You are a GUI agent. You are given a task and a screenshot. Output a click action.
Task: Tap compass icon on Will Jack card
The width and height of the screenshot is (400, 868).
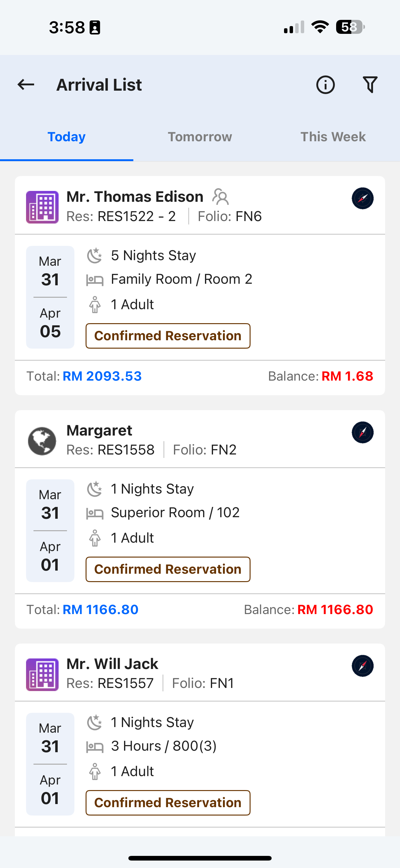362,666
